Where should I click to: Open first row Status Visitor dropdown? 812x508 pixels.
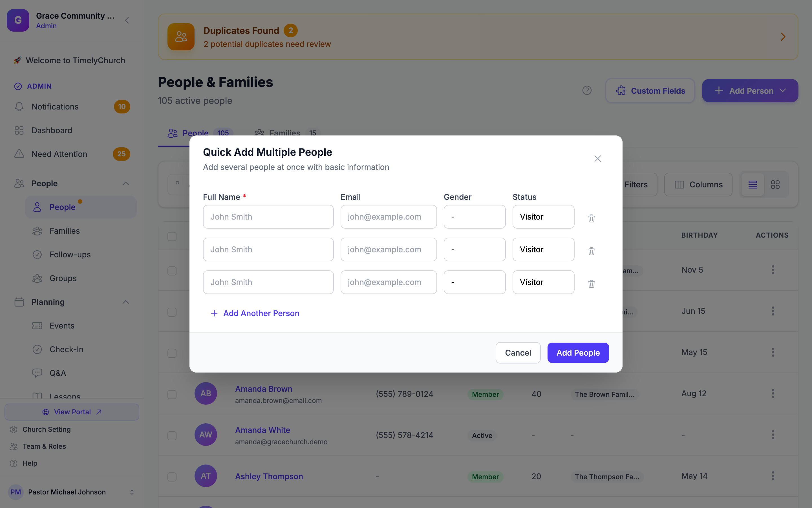(543, 217)
